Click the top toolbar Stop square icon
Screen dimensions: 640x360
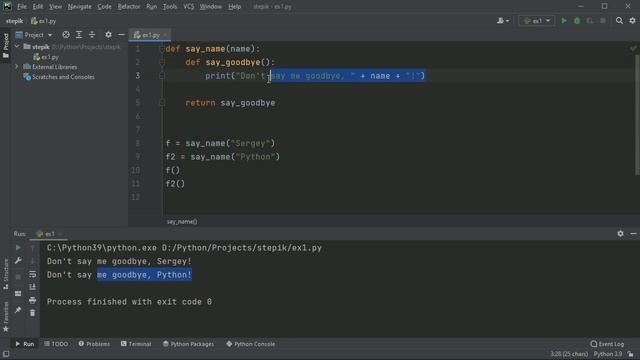click(603, 20)
